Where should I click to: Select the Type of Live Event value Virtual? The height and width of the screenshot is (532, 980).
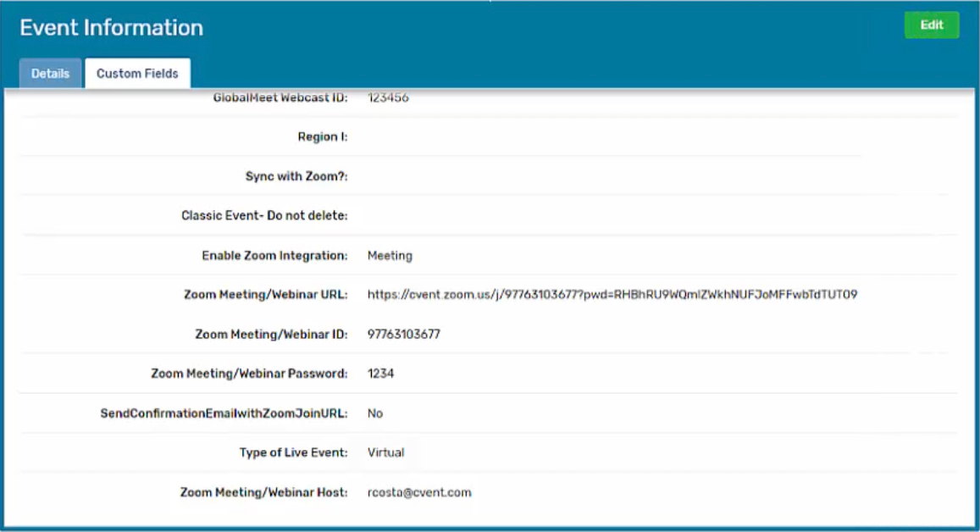386,452
